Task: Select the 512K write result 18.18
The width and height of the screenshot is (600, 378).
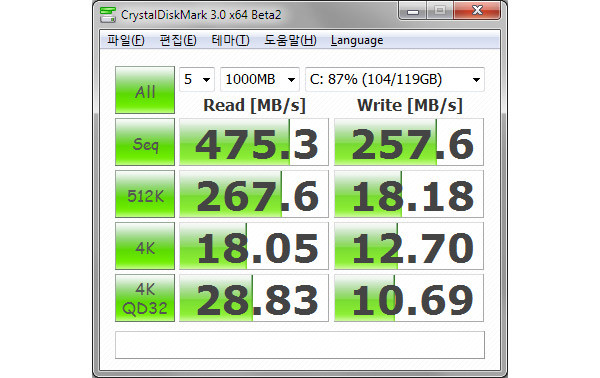Action: 409,194
